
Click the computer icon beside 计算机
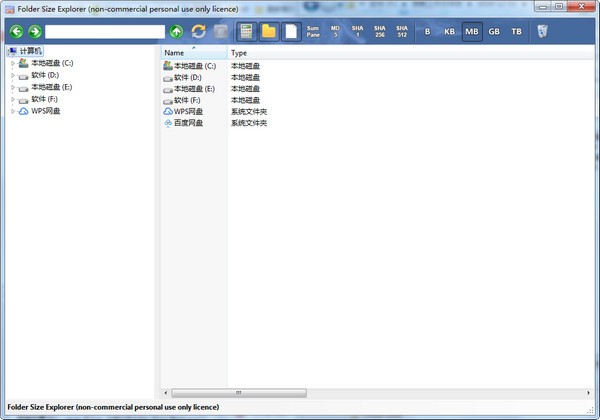coord(13,51)
